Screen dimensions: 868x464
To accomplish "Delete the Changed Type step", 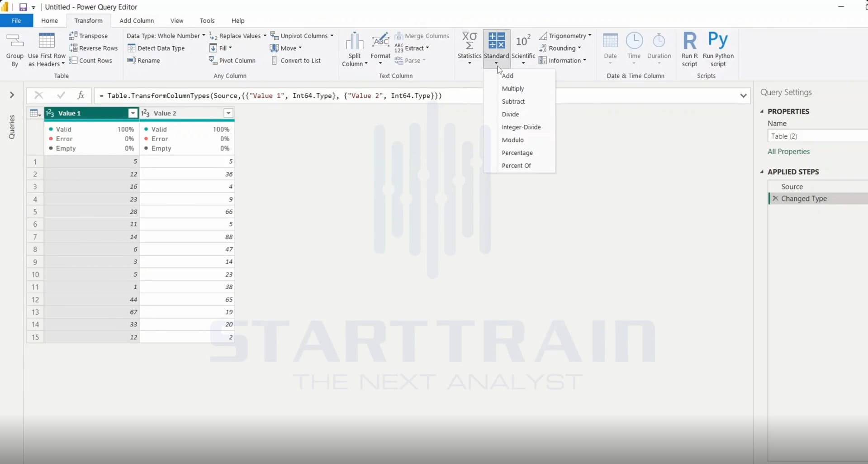I will click(x=775, y=198).
